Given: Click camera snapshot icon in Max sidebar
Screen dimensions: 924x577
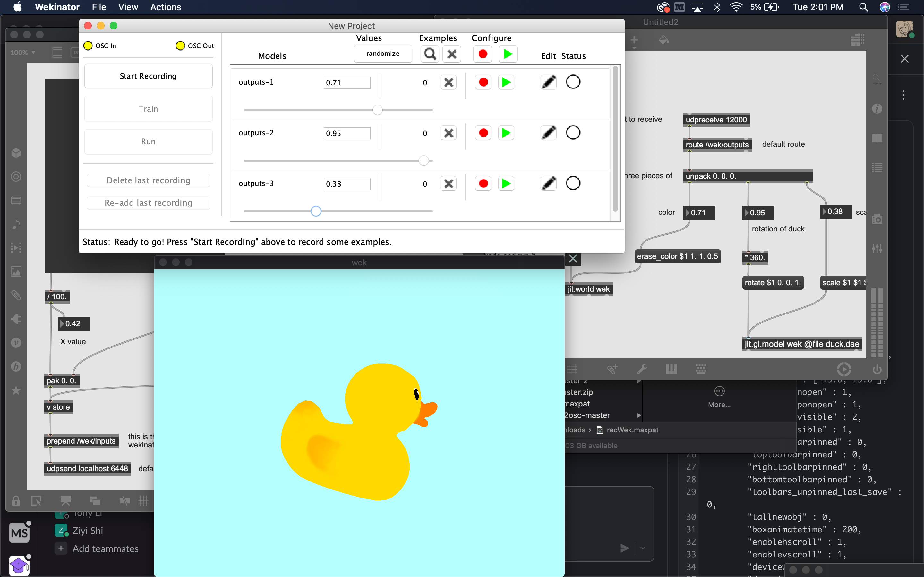Looking at the screenshot, I should [877, 220].
